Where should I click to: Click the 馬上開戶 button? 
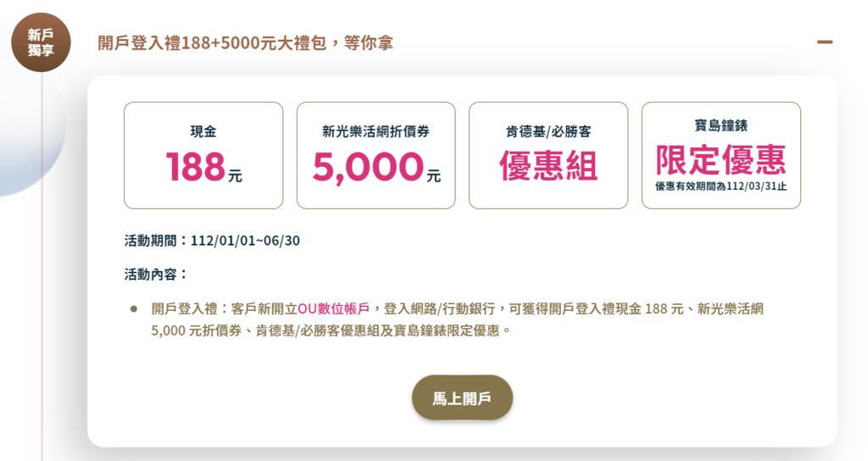click(462, 398)
